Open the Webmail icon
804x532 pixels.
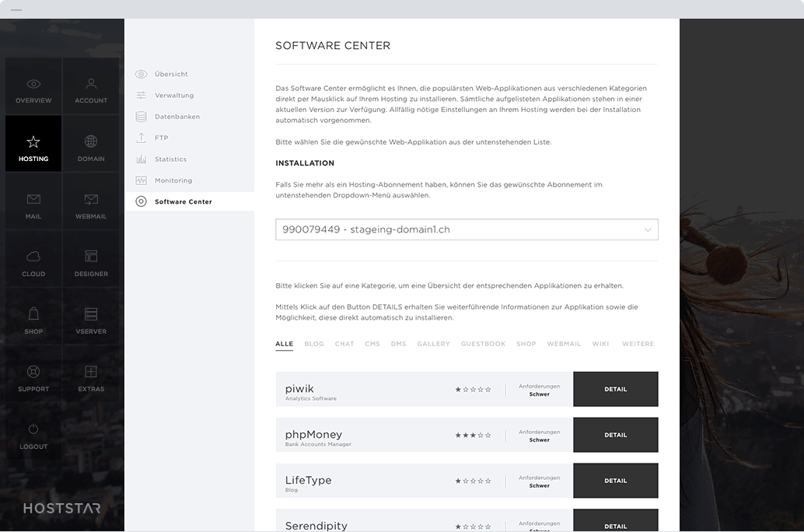(91, 199)
